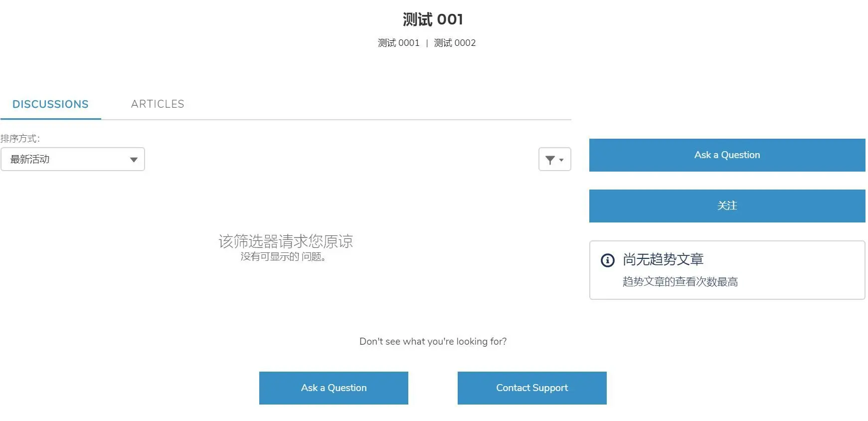Click the 排序方式 label
Screen dimensions: 868x421
tap(20, 139)
